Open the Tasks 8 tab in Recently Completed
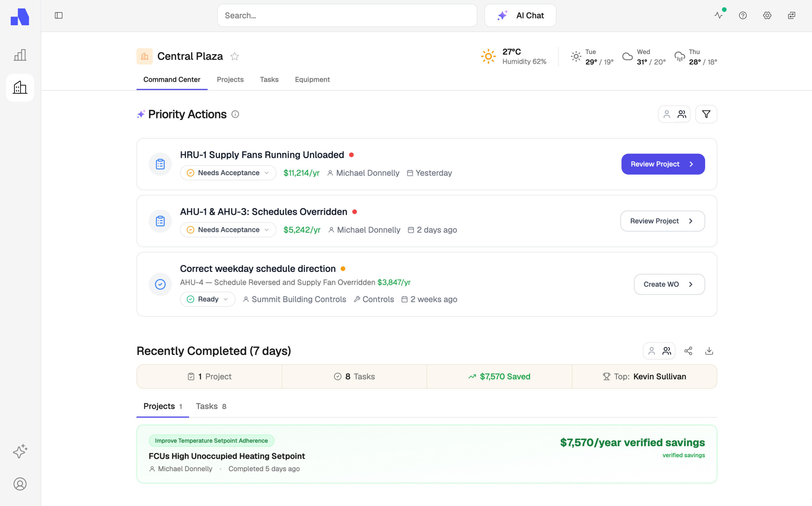The height and width of the screenshot is (506, 812). [211, 406]
